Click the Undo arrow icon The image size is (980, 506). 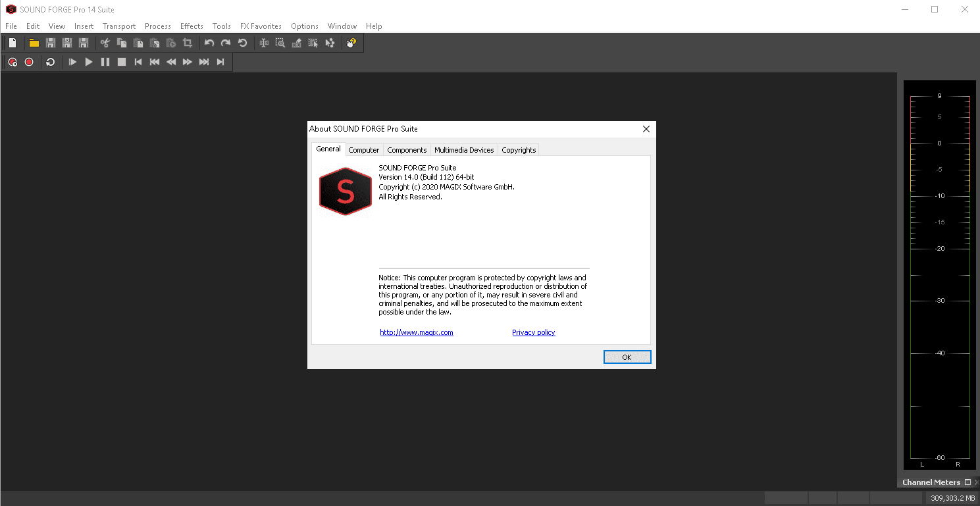coord(209,43)
